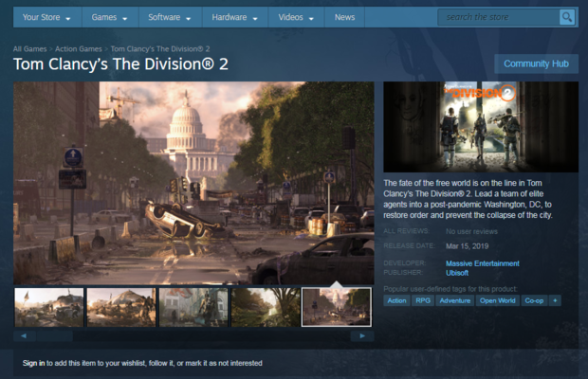Select the RPG tag
Viewport: 588px width, 379px height.
pyautogui.click(x=423, y=300)
